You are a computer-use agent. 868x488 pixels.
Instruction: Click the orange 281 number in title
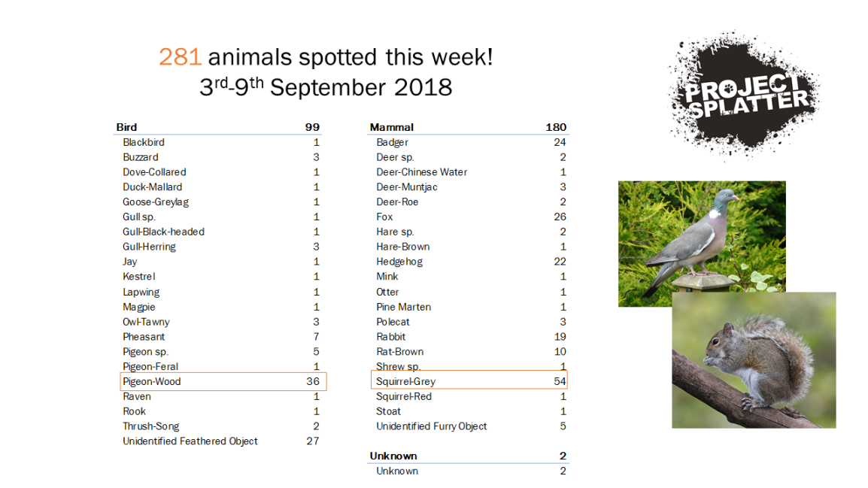coord(181,57)
